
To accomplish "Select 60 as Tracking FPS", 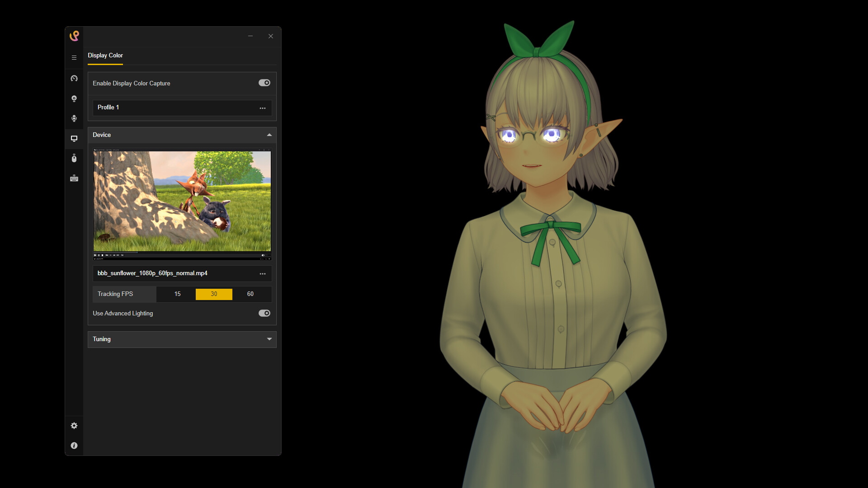I will (250, 294).
